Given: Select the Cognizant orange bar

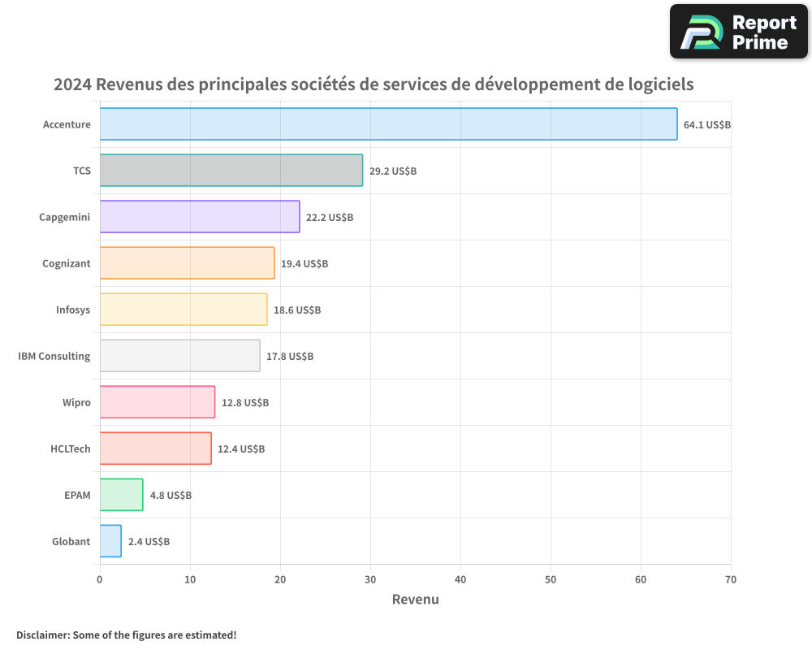Looking at the screenshot, I should [x=187, y=263].
